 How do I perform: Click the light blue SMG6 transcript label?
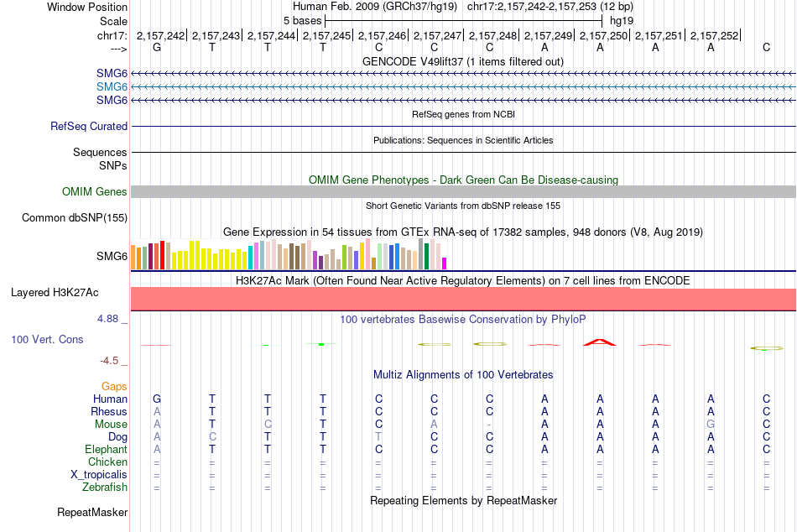coord(112,87)
